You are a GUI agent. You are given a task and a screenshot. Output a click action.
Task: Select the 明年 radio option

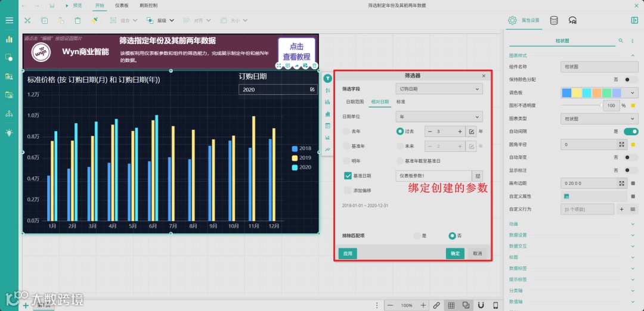[x=347, y=161]
